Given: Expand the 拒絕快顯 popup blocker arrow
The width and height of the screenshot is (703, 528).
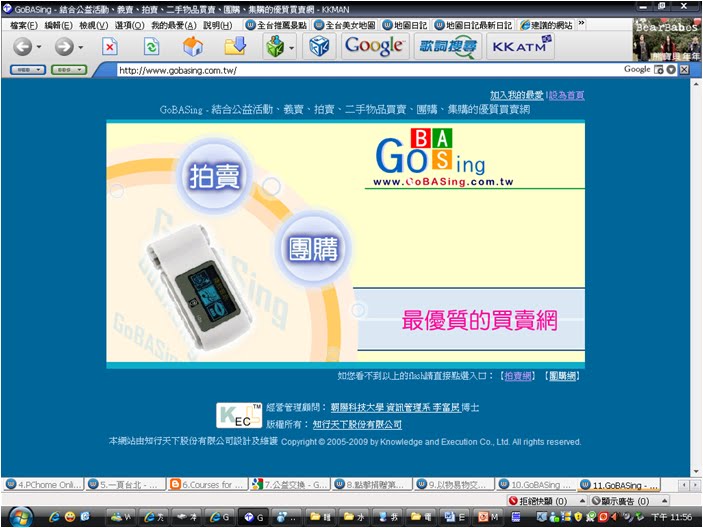Looking at the screenshot, I should [x=582, y=500].
